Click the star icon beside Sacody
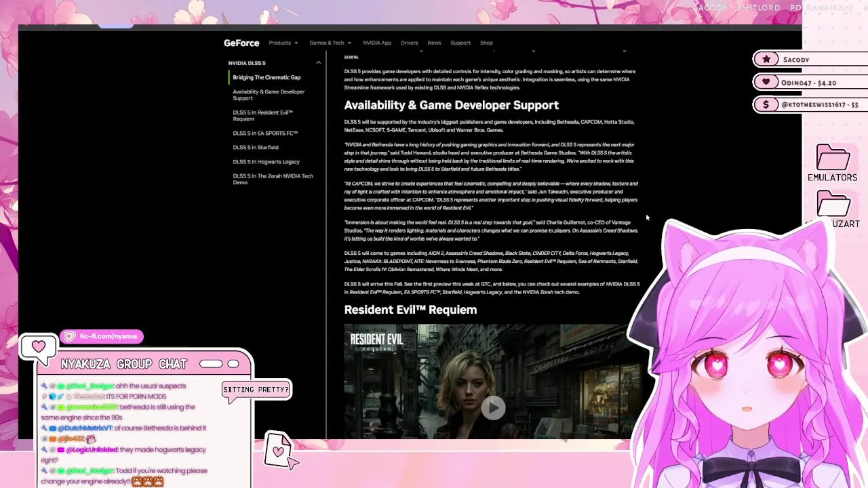 coord(766,60)
